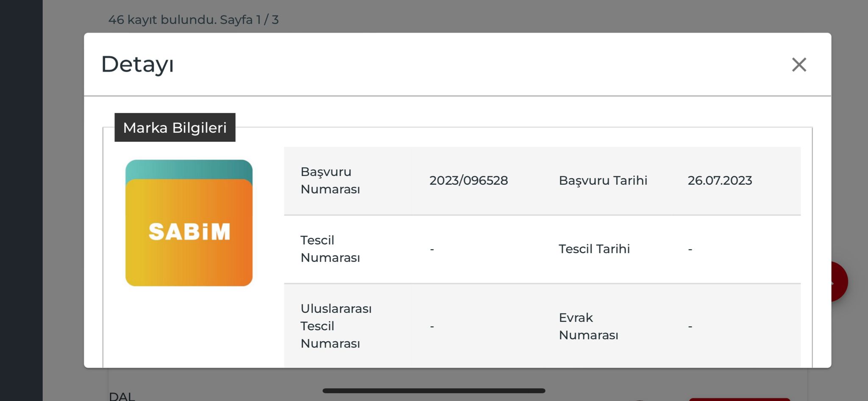Click the Detayı dialog title
The image size is (868, 401).
(137, 64)
